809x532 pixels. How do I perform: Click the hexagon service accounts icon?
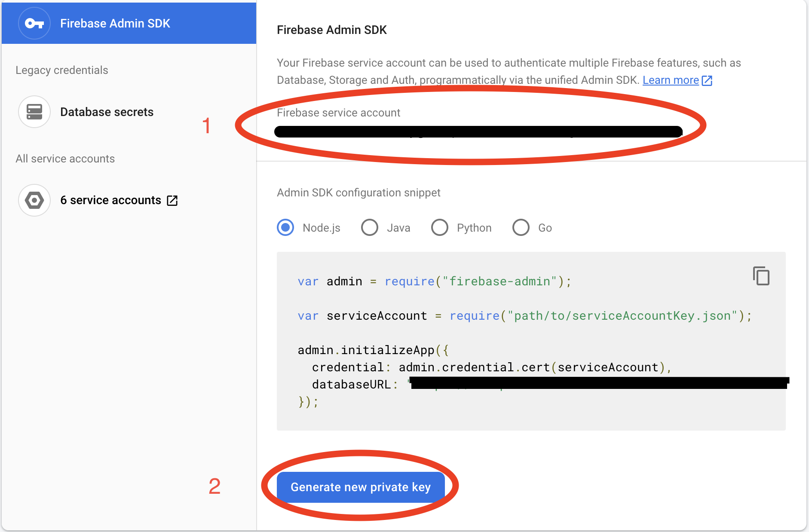point(34,200)
